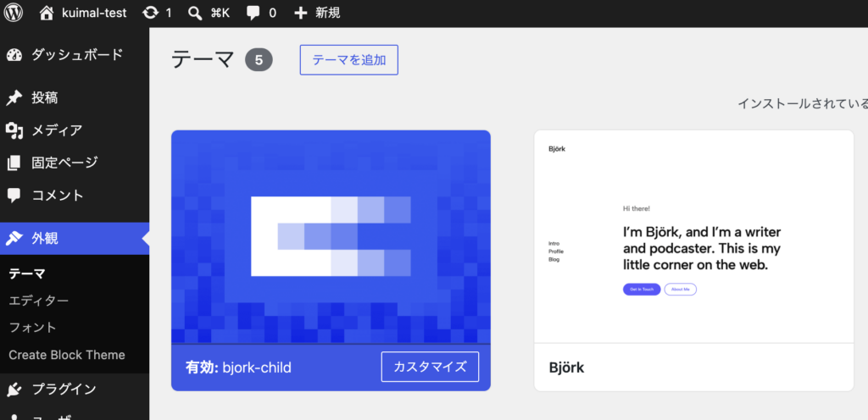Open the 新規 menu
The image size is (868, 420).
pos(328,13)
